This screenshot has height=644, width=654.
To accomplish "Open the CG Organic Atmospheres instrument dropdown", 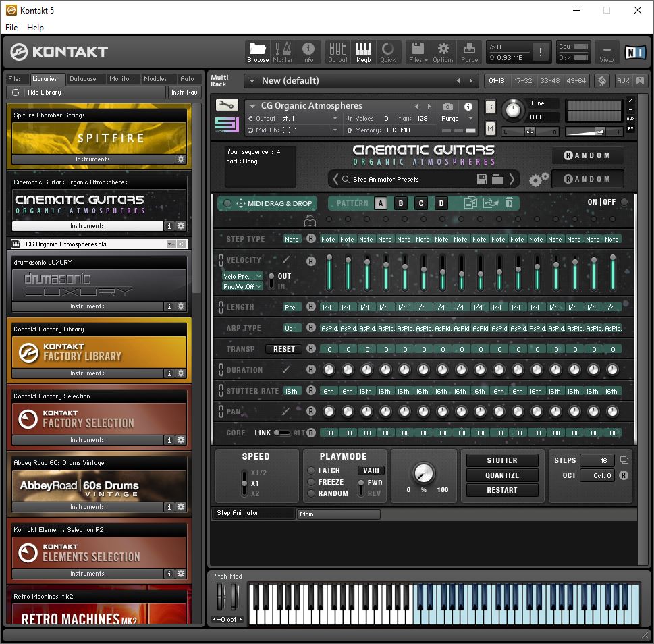I will click(x=252, y=106).
